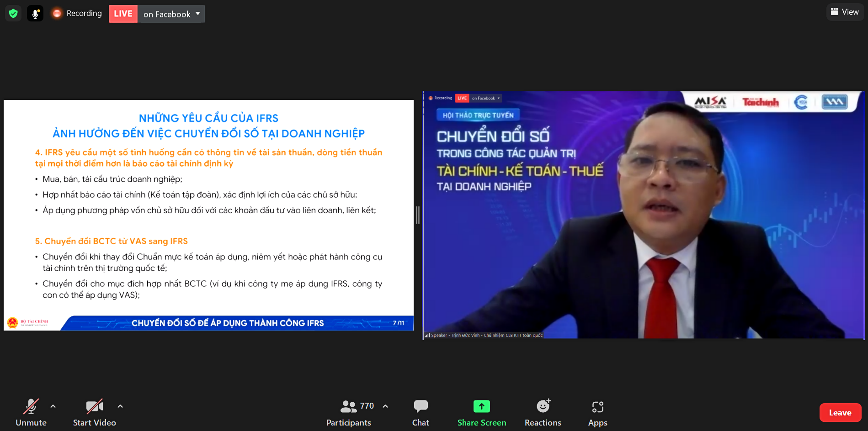This screenshot has width=868, height=431.
Task: Expand audio options arrow beside Unmute
Action: click(x=53, y=406)
